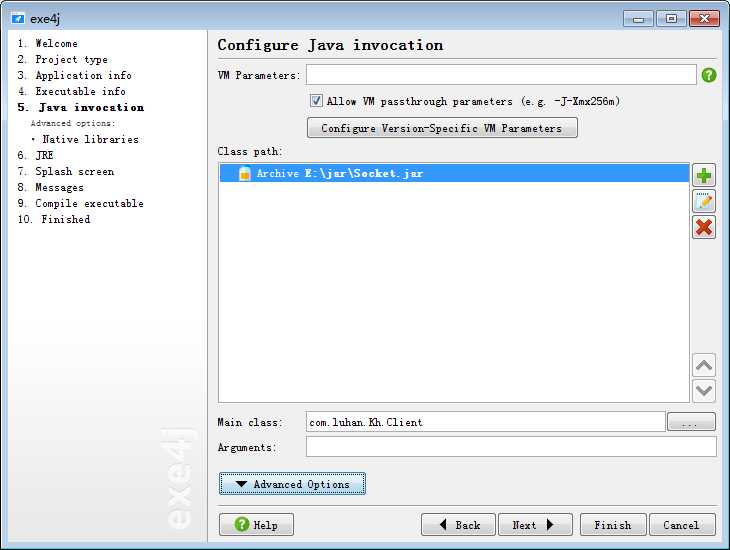Move classpath entry down with arrow

[703, 390]
